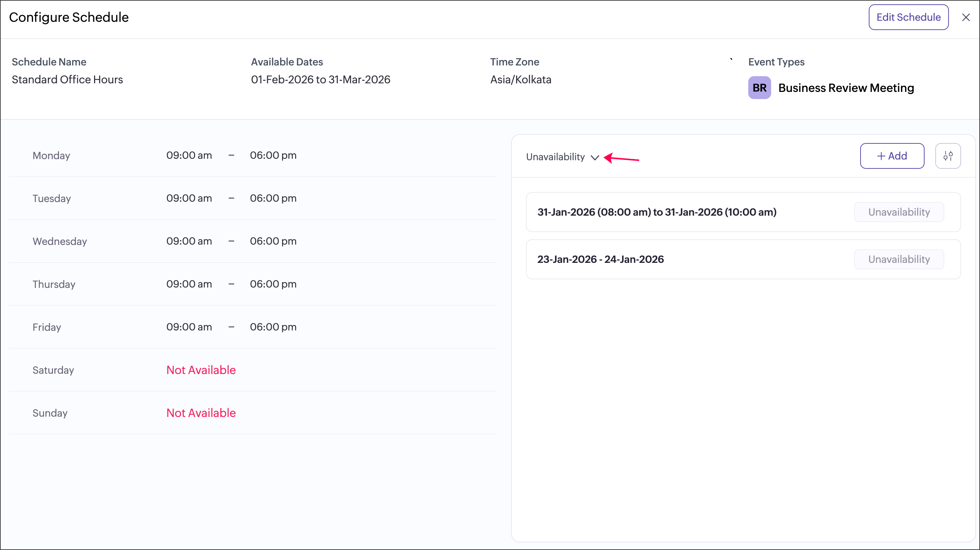
Task: Click Unavailability tag on 31-Jan entry
Action: [898, 212]
